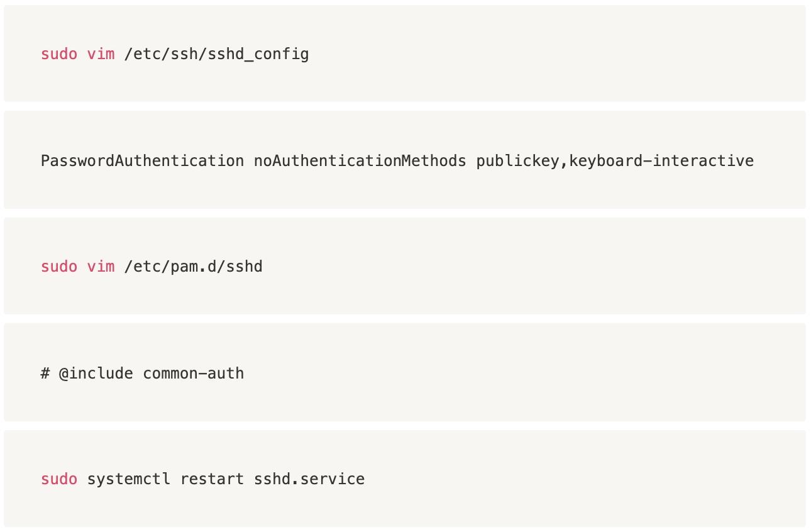This screenshot has width=811, height=532.
Task: Click the "publickey" method name
Action: click(517, 161)
